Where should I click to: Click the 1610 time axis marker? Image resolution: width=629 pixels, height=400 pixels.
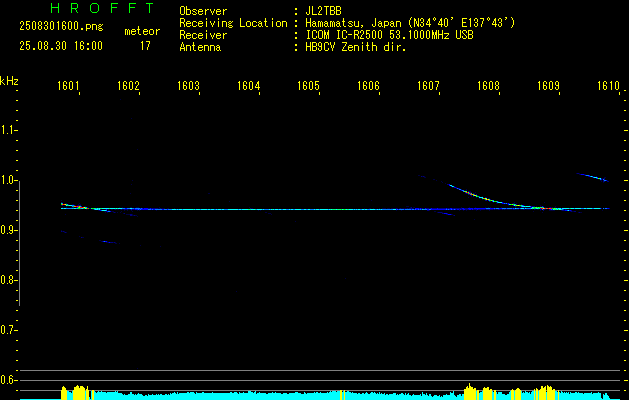click(608, 86)
